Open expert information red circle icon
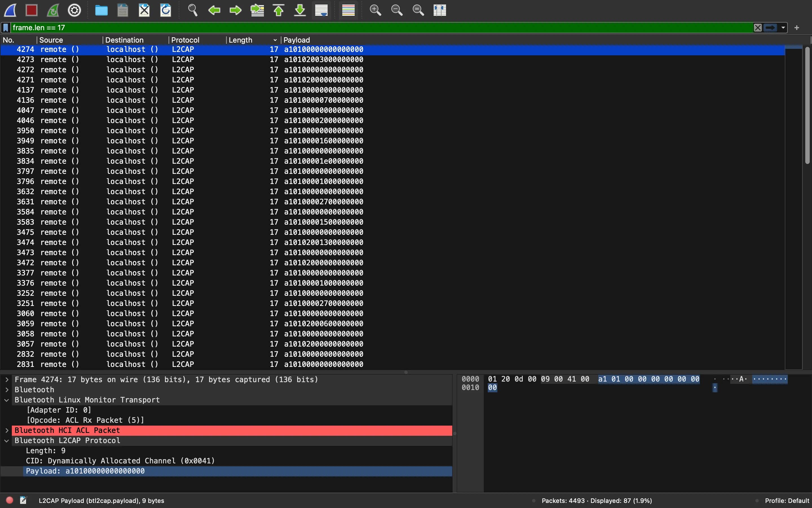Screen dimensions: 812x508 coord(10,500)
